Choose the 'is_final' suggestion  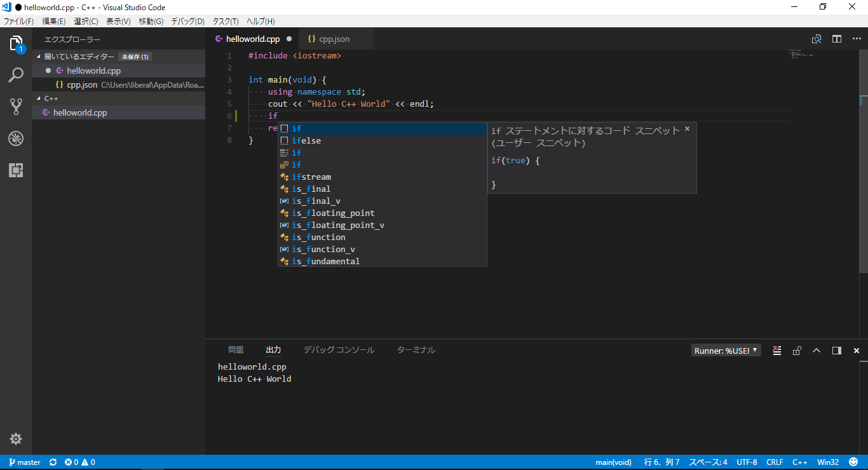click(x=383, y=189)
